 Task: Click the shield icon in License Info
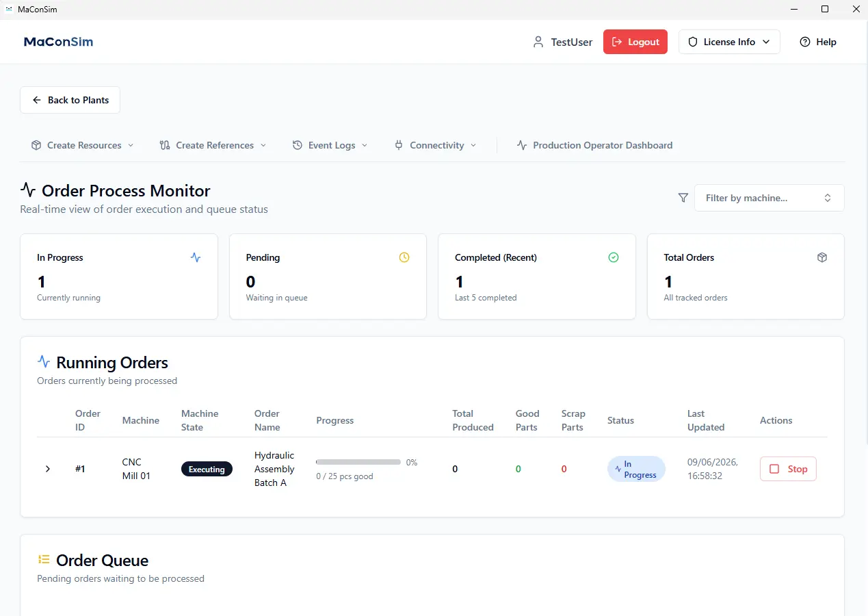[692, 42]
